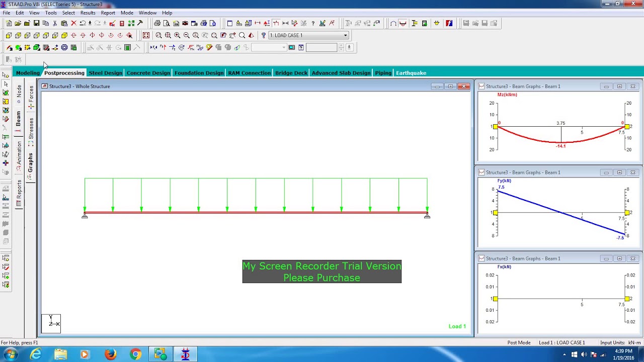Click the camera Take Picture icon
Viewport: 644px width, 362px height.
185,23
